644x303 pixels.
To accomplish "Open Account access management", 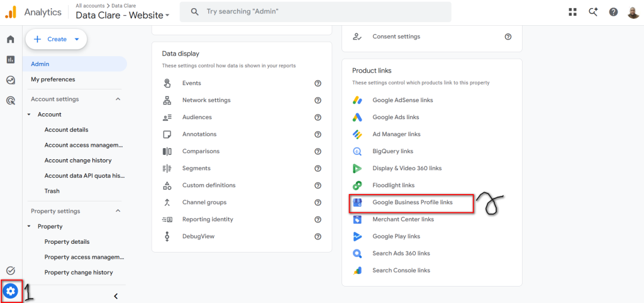I will coord(84,145).
